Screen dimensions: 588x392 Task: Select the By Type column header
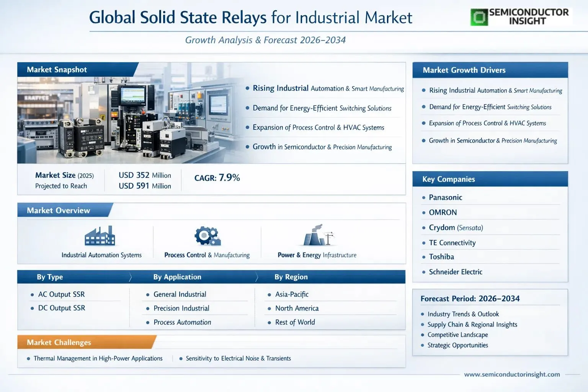pos(50,277)
